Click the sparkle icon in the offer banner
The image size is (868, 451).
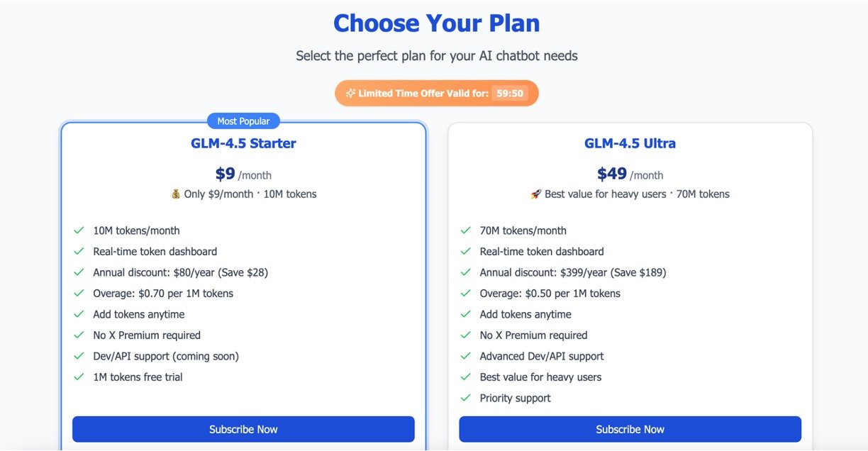coord(350,94)
